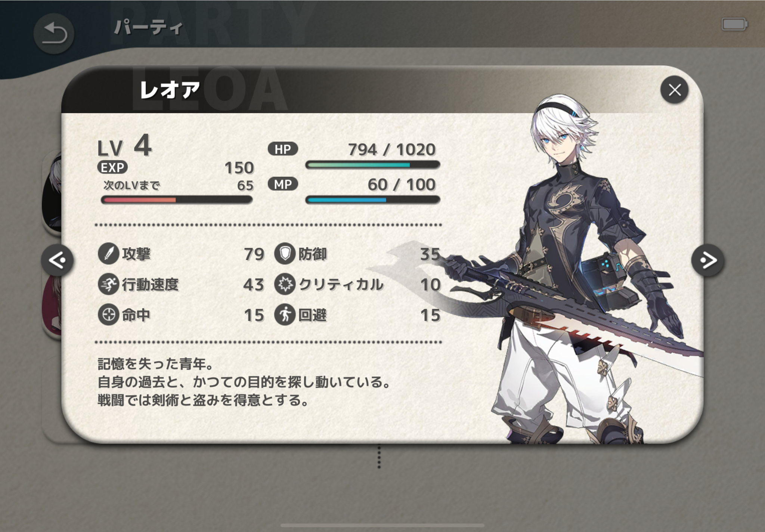Viewport: 765px width, 532px height.
Task: Tap the EXP label badge
Action: point(112,167)
